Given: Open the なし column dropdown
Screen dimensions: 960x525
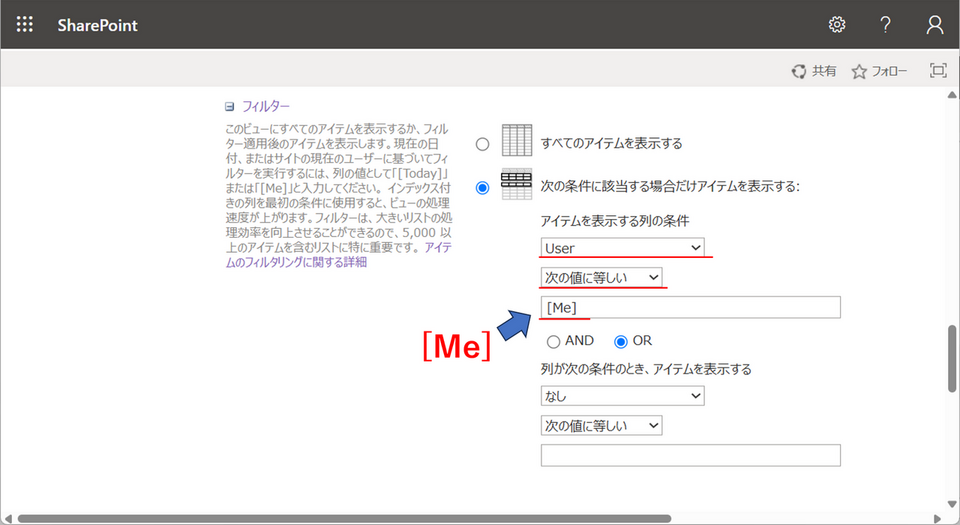Looking at the screenshot, I should click(x=622, y=396).
